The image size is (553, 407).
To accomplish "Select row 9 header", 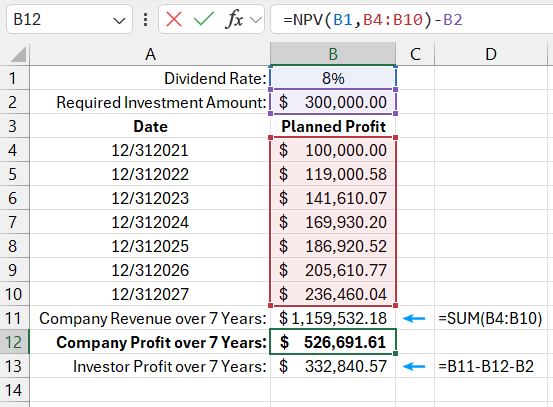I will tap(14, 270).
